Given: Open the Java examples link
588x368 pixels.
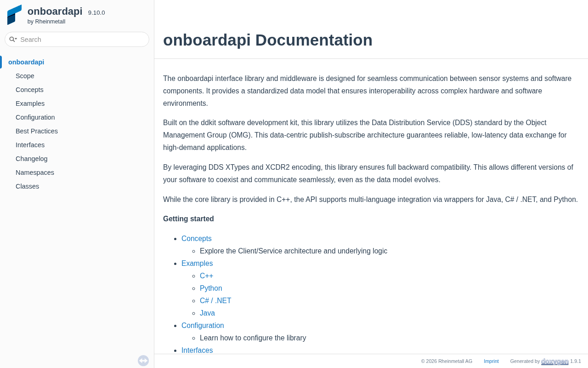Looking at the screenshot, I should coord(207,313).
